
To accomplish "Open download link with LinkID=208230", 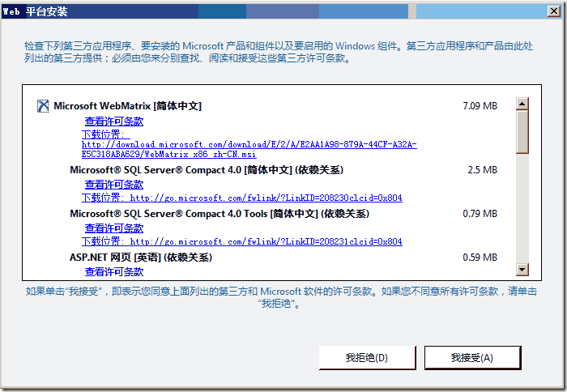I will tap(242, 198).
